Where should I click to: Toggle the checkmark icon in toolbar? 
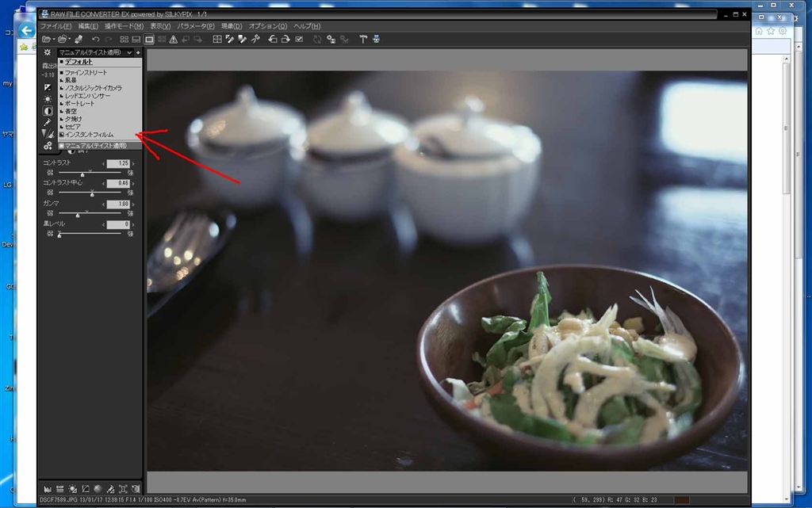pyautogui.click(x=299, y=39)
